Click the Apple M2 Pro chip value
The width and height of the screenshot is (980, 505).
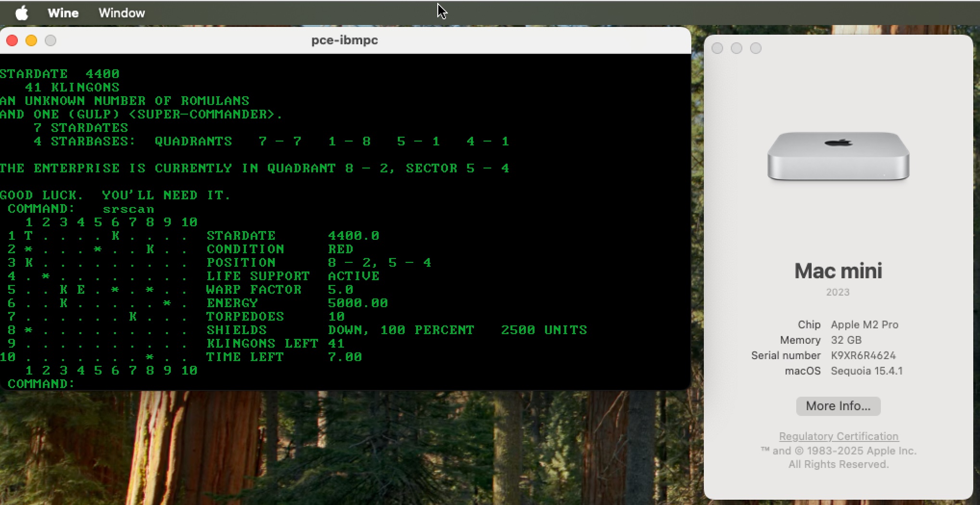pos(865,324)
